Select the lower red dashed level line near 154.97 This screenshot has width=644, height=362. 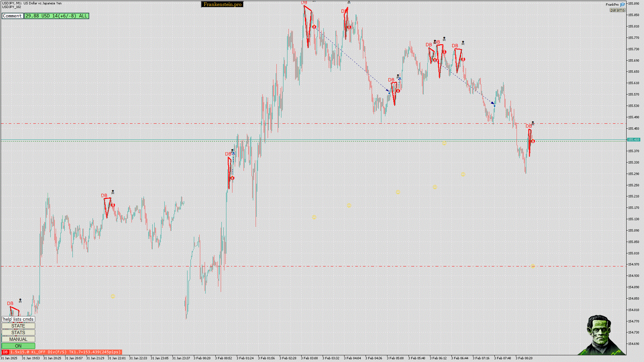[313, 266]
